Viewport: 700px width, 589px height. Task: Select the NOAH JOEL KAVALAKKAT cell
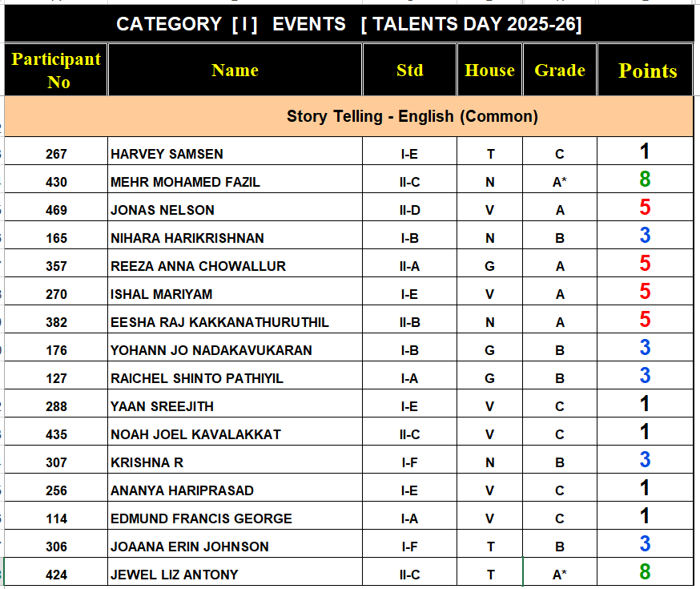(235, 432)
